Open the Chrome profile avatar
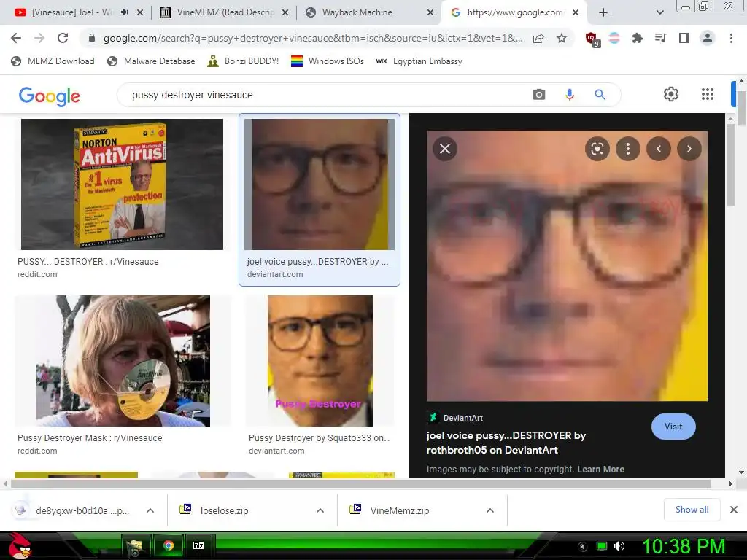747x560 pixels. pyautogui.click(x=708, y=38)
